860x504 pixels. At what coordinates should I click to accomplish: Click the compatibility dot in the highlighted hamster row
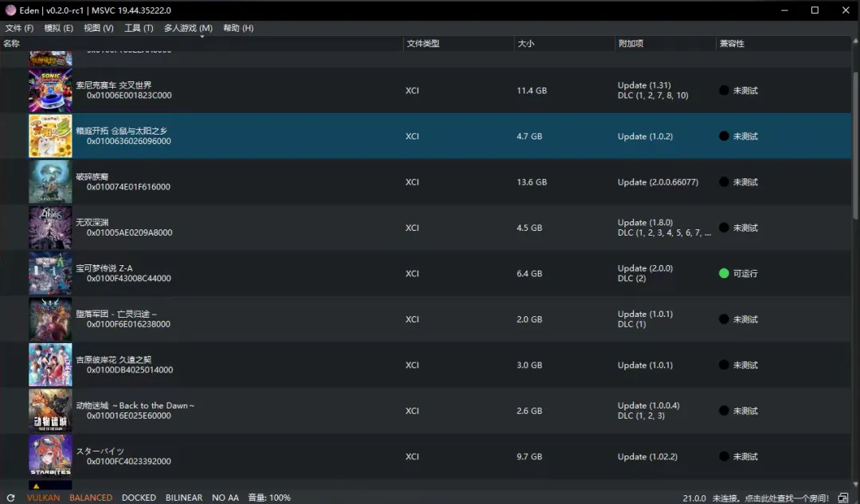(724, 136)
